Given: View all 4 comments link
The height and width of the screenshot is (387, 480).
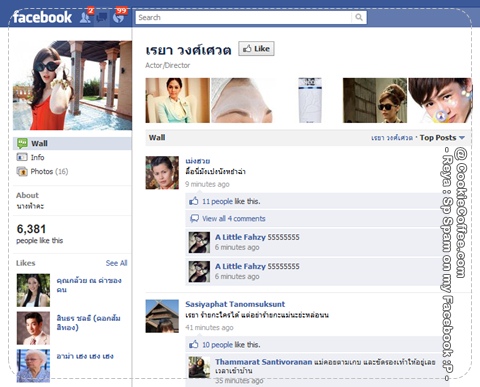Looking at the screenshot, I should point(234,219).
